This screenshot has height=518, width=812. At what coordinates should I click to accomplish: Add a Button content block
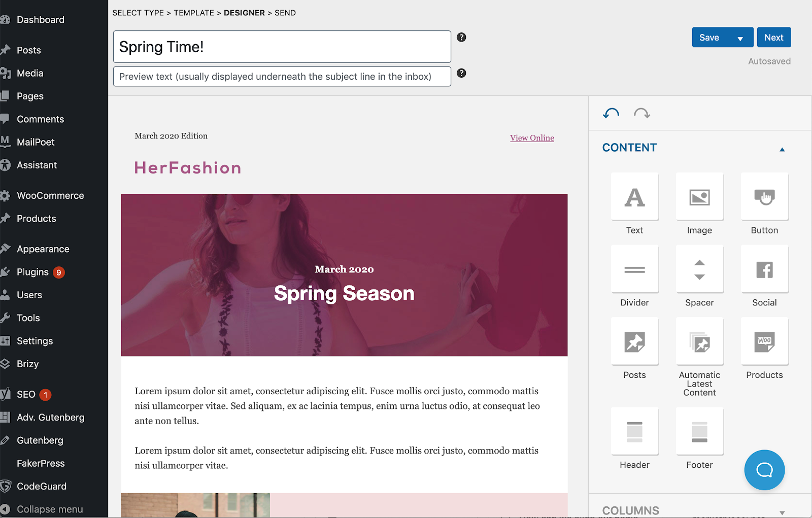[764, 197]
